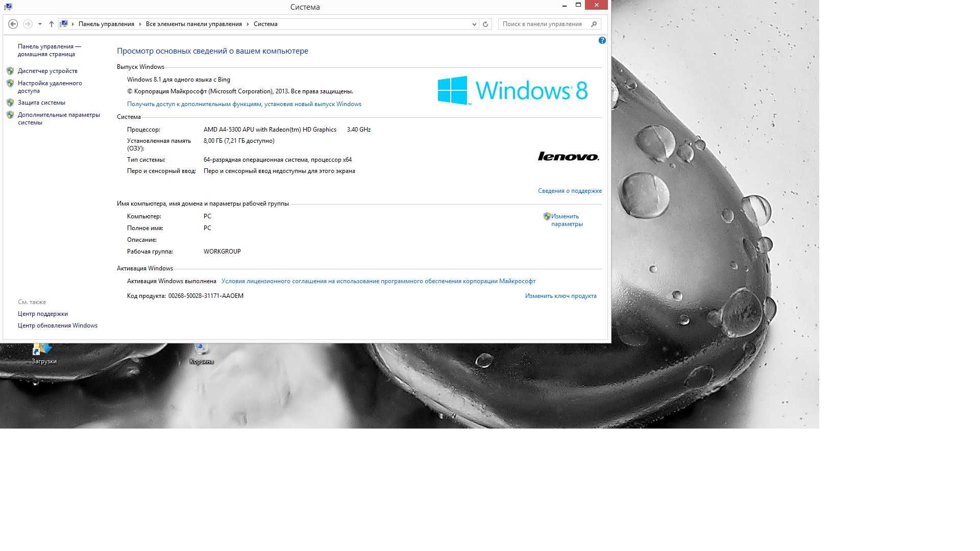Open 'Сведения о поддержке' link
980x551 pixels.
570,191
